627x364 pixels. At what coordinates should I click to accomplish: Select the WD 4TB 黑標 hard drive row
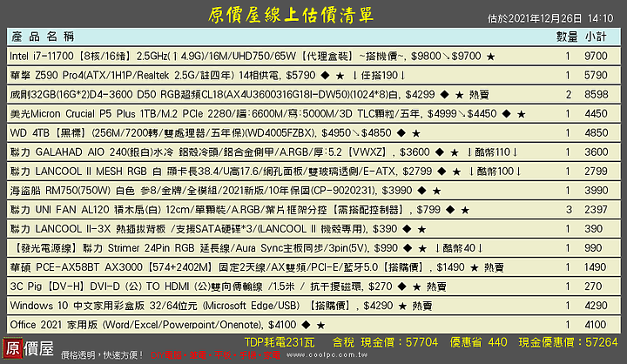[x=313, y=133]
